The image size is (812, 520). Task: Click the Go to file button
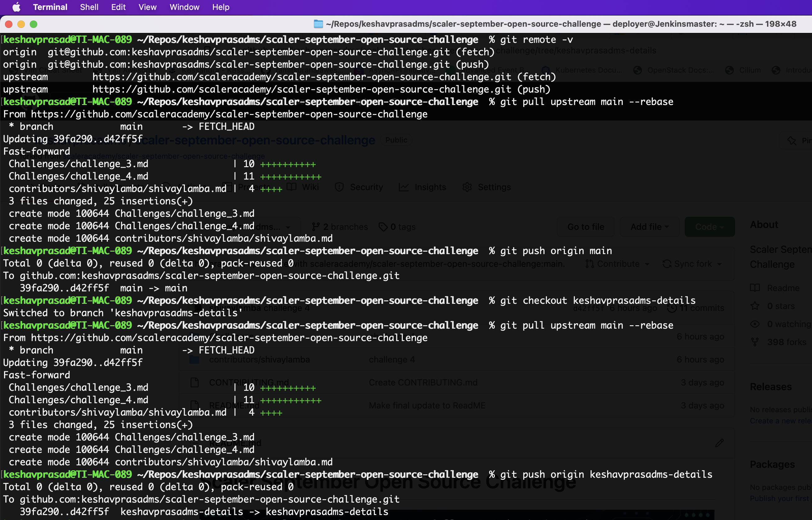585,226
